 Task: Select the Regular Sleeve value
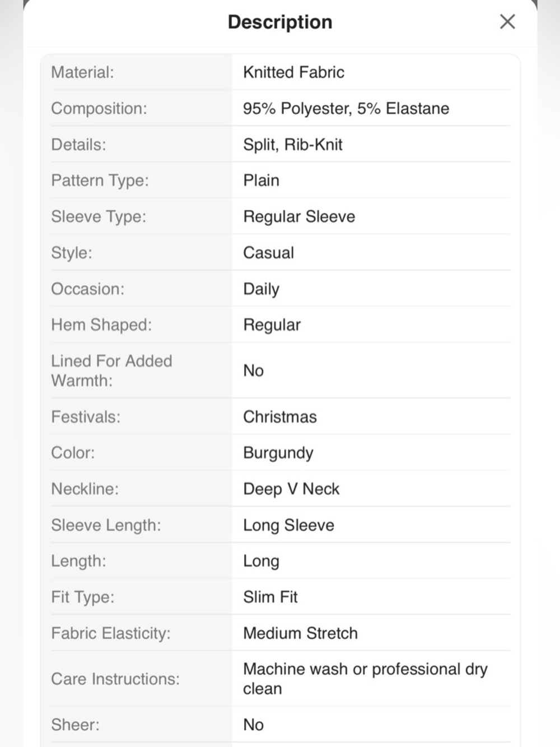[x=299, y=216]
